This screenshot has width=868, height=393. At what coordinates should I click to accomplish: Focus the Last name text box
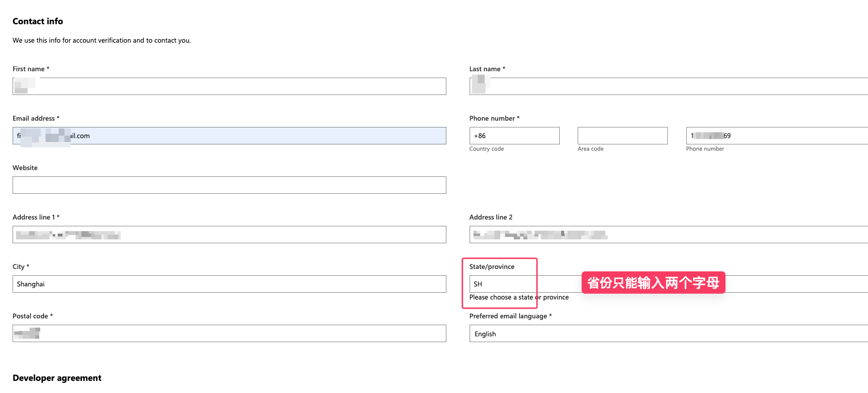669,86
